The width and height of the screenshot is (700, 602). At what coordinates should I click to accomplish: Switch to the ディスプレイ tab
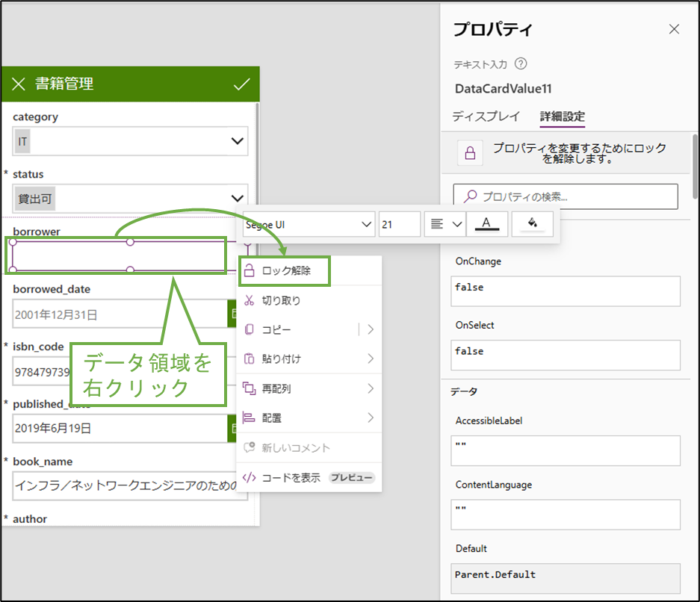pos(486,117)
